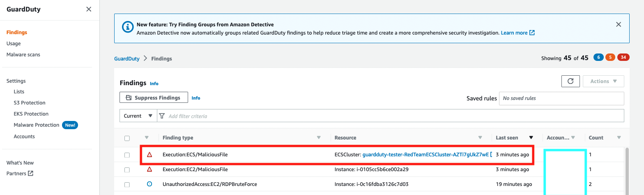Screen dimensions: 644x195
Task: Close the GuardDuty navigation sidebar
Action: 89,9
